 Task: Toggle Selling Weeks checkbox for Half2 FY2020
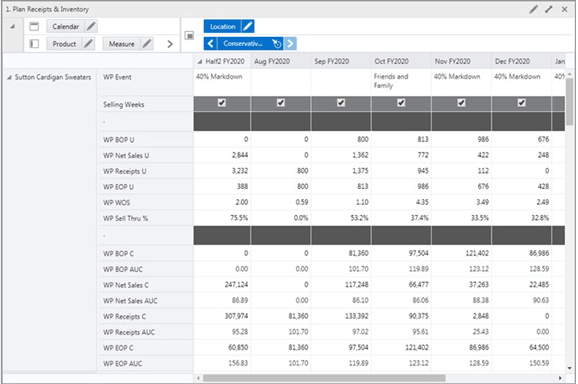[x=222, y=103]
